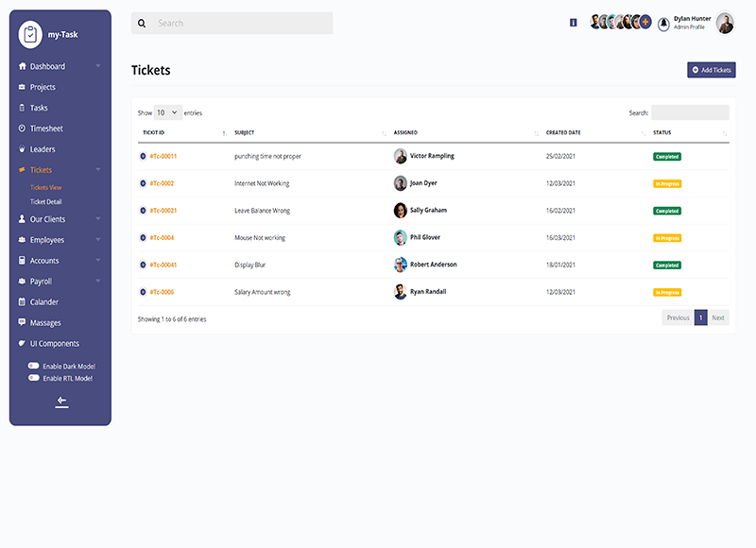Open Dylan Hunter's profile avatar

pos(725,24)
